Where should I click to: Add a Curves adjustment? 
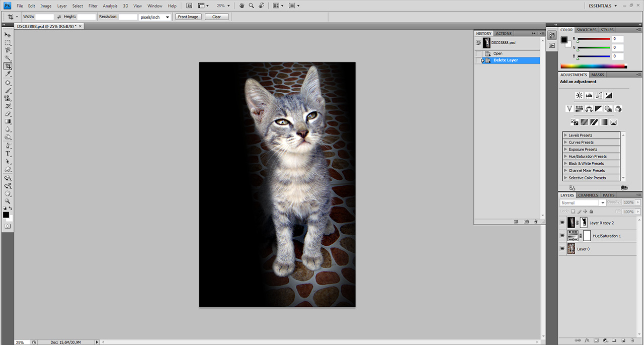(x=599, y=95)
